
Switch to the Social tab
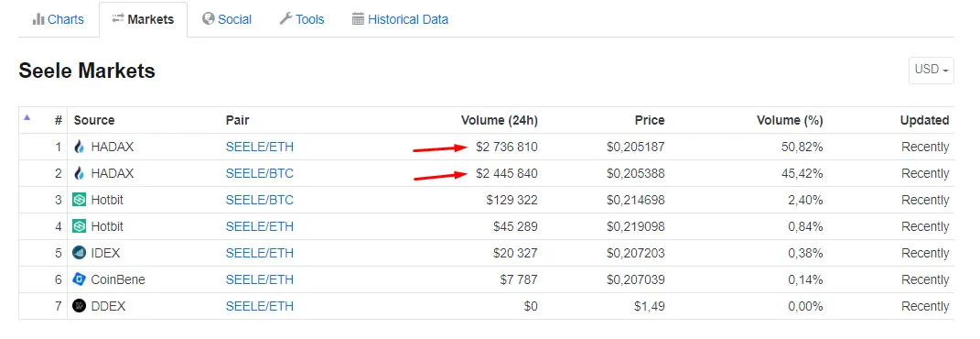coord(227,19)
